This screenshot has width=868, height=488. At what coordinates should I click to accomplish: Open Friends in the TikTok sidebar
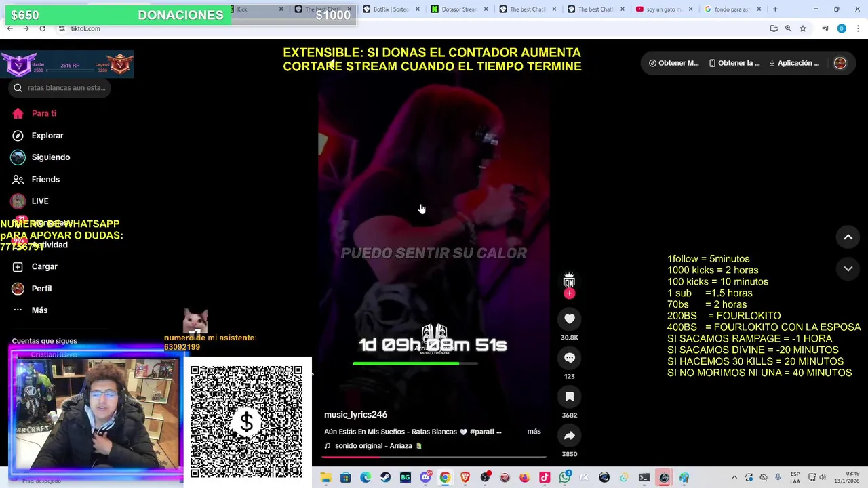[x=35, y=180]
